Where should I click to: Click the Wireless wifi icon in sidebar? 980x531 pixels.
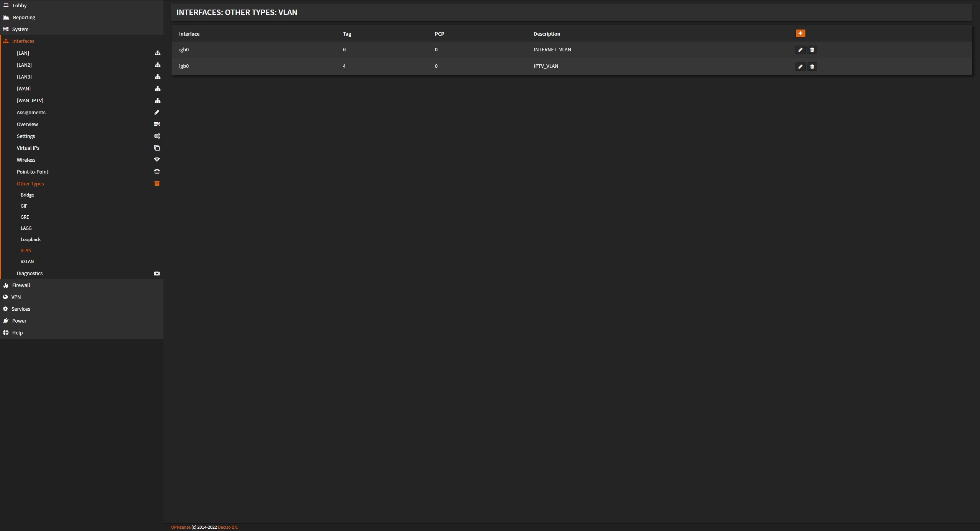click(x=157, y=160)
